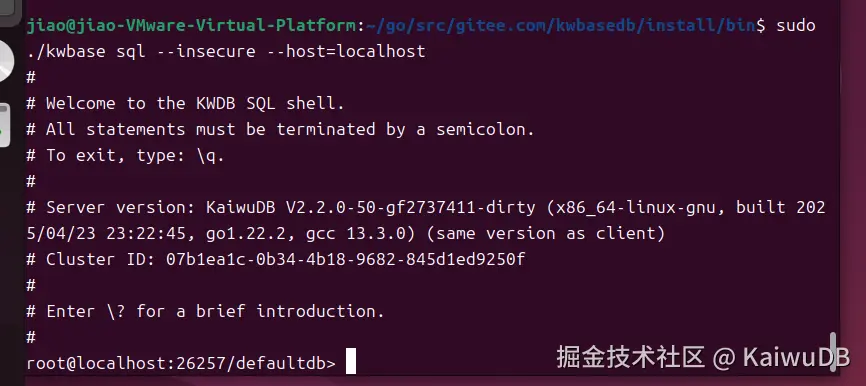The width and height of the screenshot is (866, 386).
Task: Click the 掘金技术社区 @ KaiwuDB watermark
Action: click(703, 357)
